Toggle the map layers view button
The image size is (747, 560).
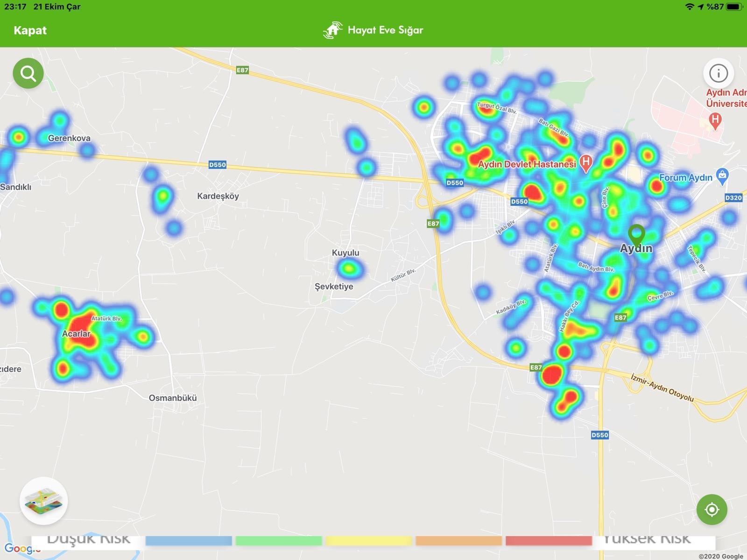coord(44,501)
